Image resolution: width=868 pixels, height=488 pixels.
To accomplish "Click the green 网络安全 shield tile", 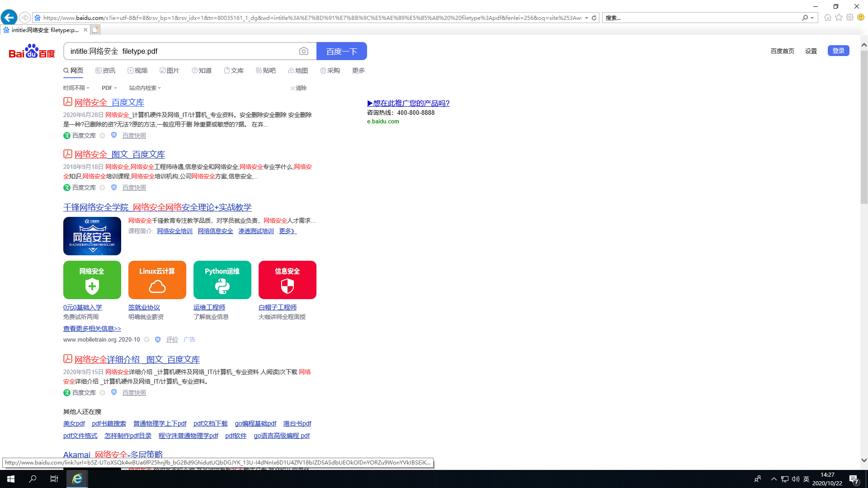I will point(92,280).
